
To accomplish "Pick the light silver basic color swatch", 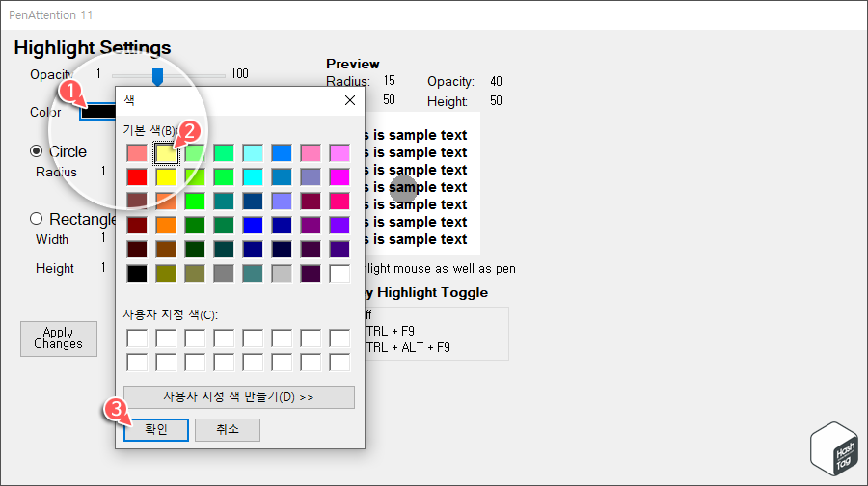I will click(282, 274).
